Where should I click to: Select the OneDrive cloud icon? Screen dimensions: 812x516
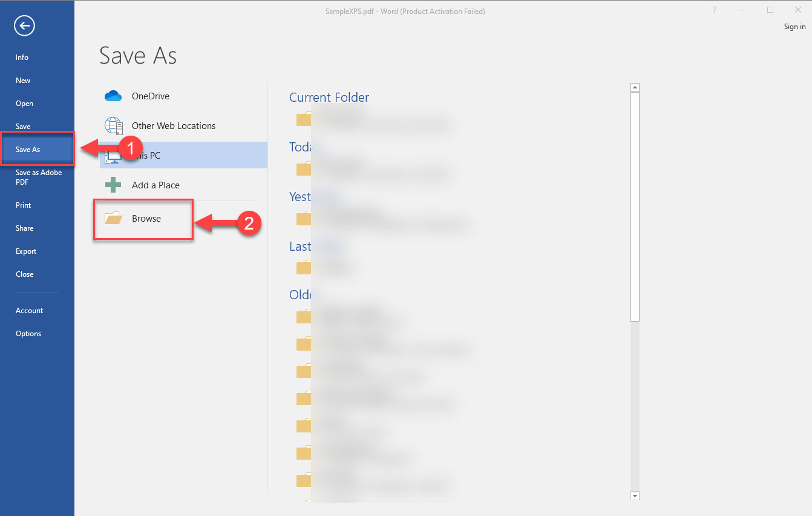click(113, 96)
